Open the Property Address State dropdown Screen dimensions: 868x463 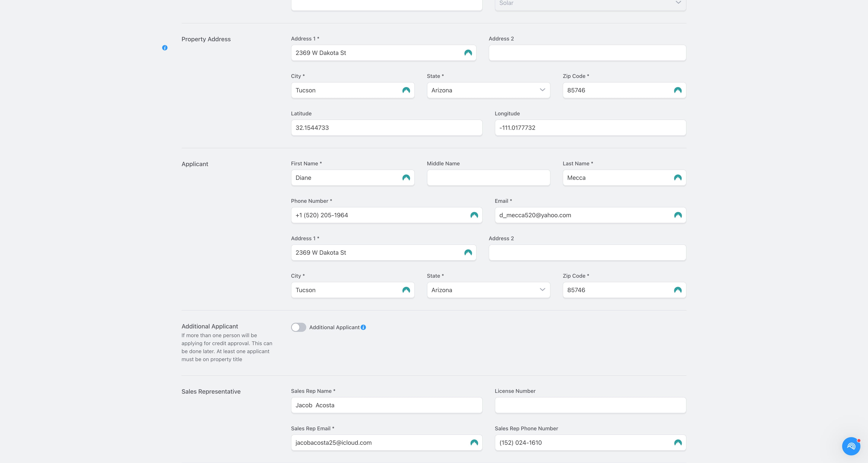tap(488, 90)
